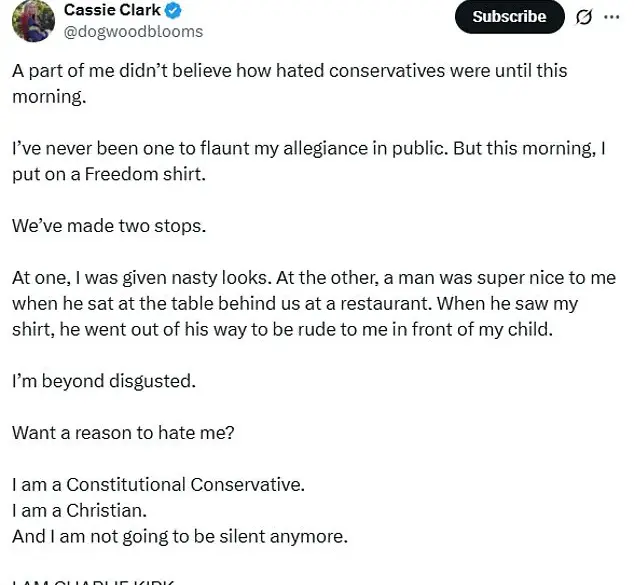Click the blue verified checkmark badge

point(172,11)
